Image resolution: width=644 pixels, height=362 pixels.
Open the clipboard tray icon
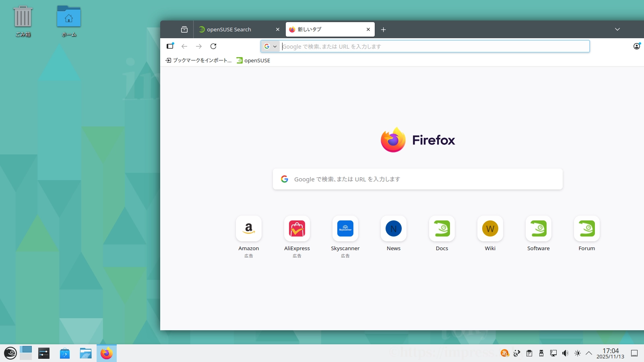[529, 353]
